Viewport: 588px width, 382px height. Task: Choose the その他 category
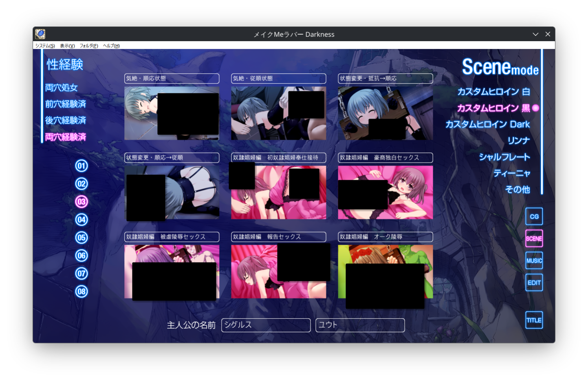coord(518,190)
